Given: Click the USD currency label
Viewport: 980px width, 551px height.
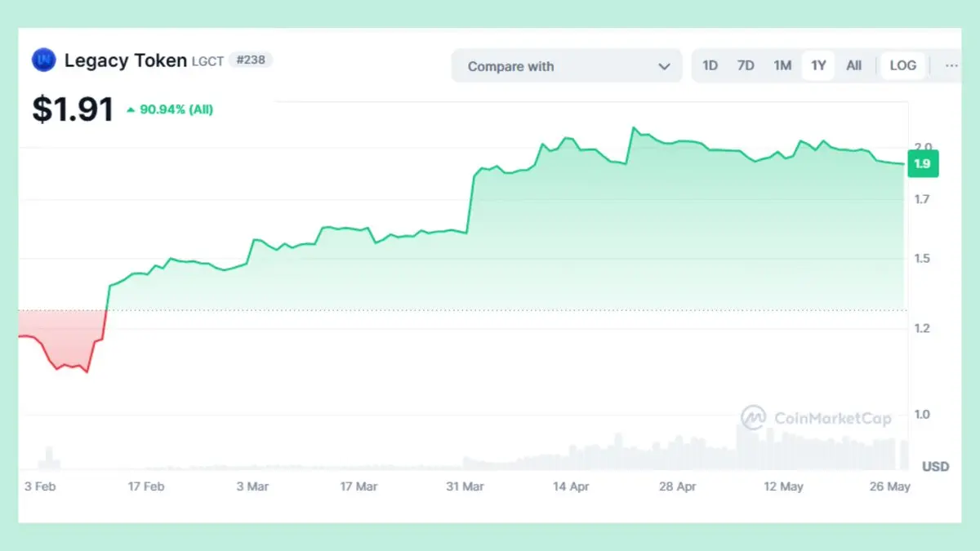Looking at the screenshot, I should coord(936,467).
